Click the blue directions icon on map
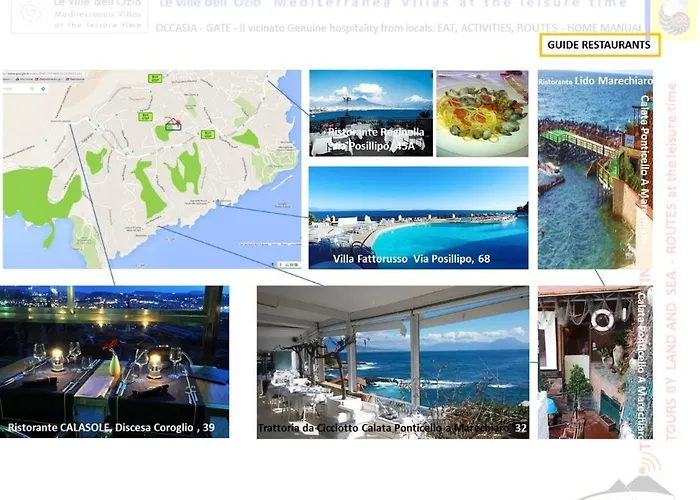Viewport: 700px width, 500px height. point(43,89)
